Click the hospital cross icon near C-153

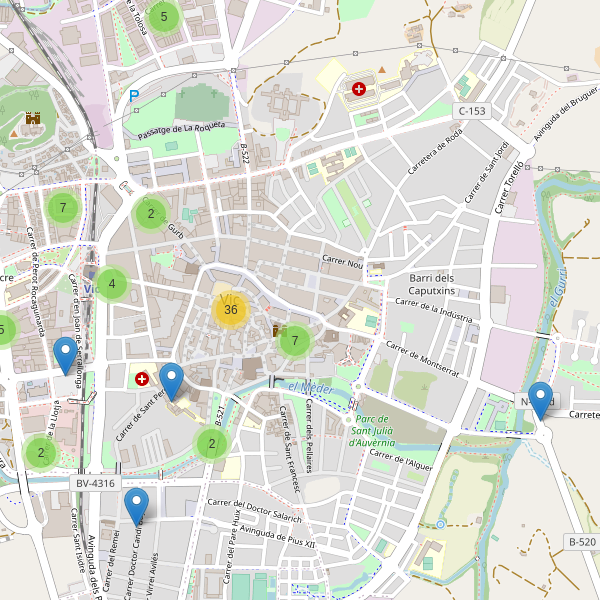coord(359,89)
